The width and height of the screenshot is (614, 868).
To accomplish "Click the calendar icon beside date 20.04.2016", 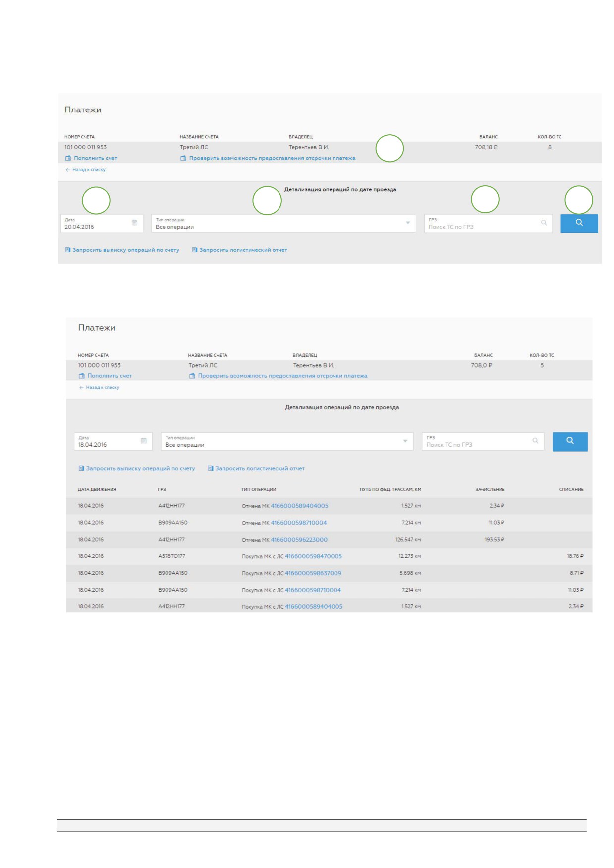I will tap(134, 223).
